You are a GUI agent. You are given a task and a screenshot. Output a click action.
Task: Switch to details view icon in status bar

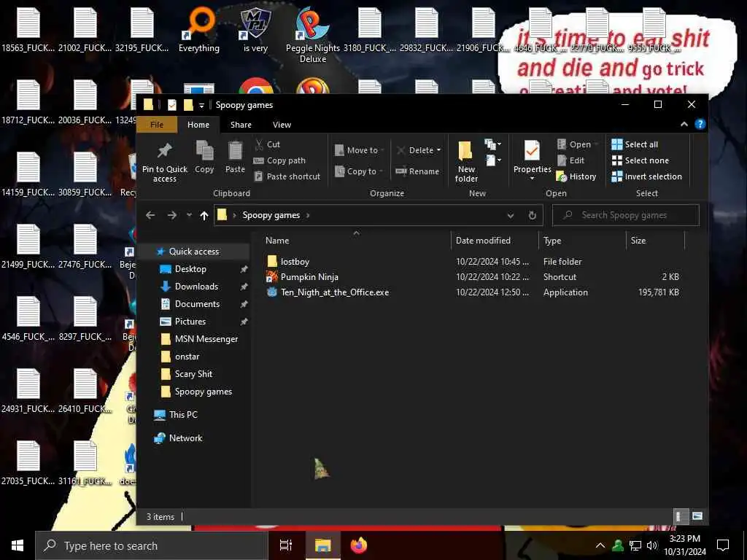pos(681,517)
